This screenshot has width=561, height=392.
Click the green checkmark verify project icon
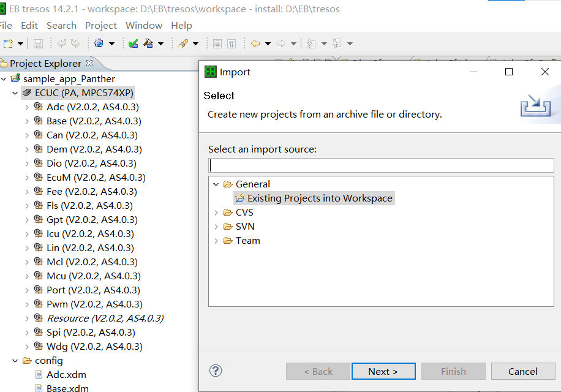[x=133, y=43]
